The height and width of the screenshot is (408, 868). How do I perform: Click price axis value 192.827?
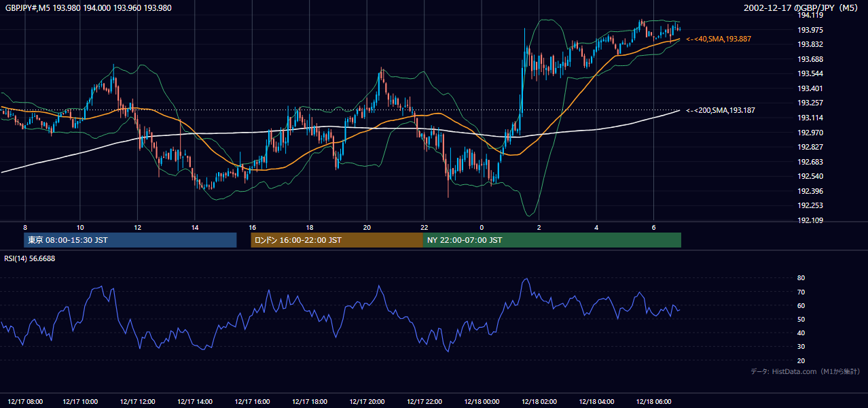[x=810, y=147]
